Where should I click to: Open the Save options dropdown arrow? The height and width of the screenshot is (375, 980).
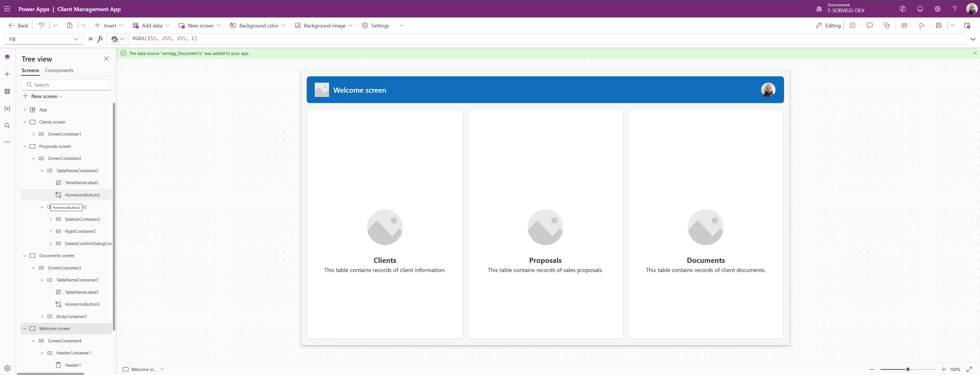click(x=952, y=25)
